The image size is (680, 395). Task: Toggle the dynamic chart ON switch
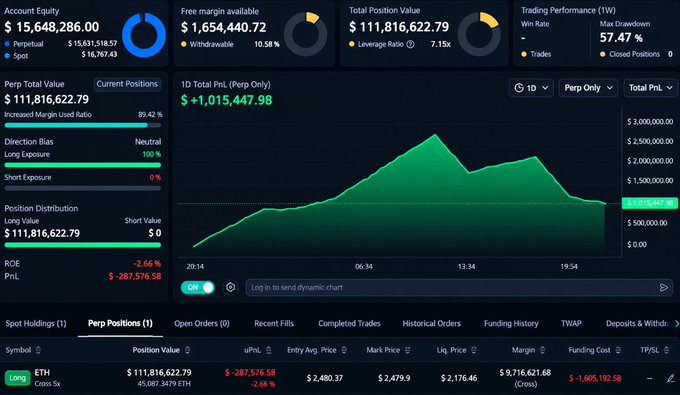point(198,287)
